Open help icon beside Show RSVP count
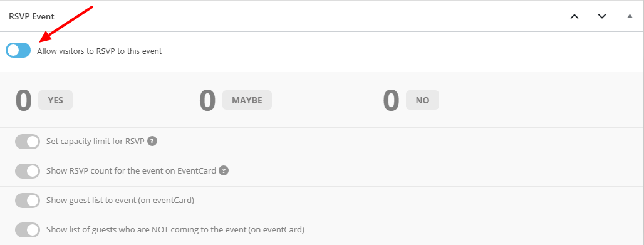 coord(224,170)
